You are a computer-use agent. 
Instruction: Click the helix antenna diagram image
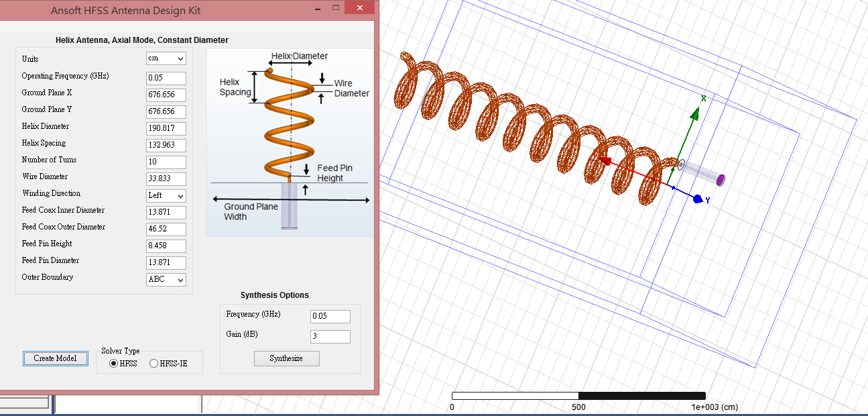click(290, 142)
